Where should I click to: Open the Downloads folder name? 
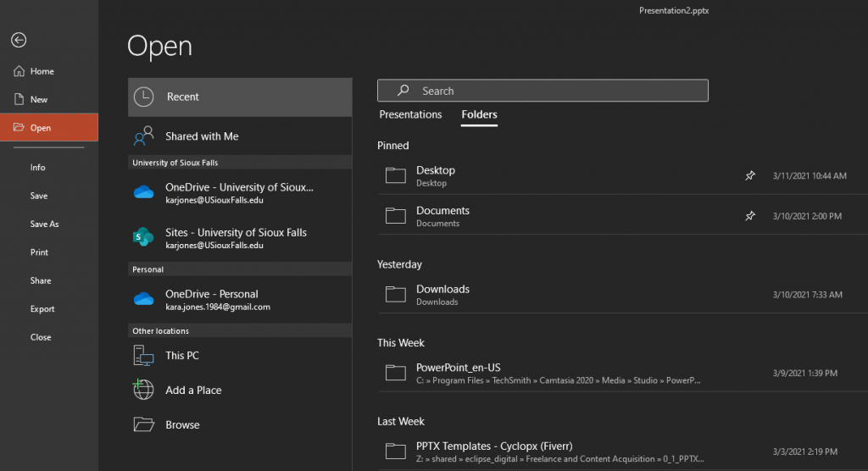(442, 289)
